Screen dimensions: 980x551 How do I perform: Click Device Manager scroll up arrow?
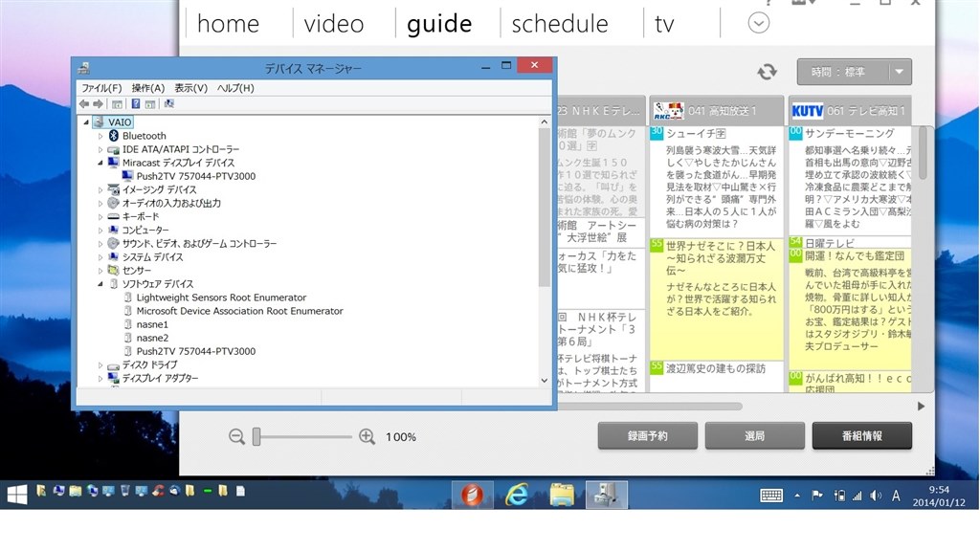tap(544, 121)
